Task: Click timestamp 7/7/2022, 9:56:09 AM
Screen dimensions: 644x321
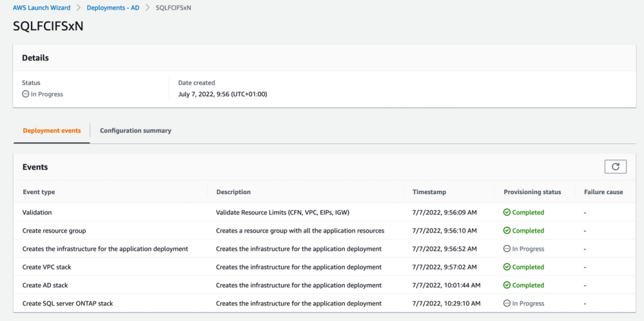Action: [x=445, y=212]
